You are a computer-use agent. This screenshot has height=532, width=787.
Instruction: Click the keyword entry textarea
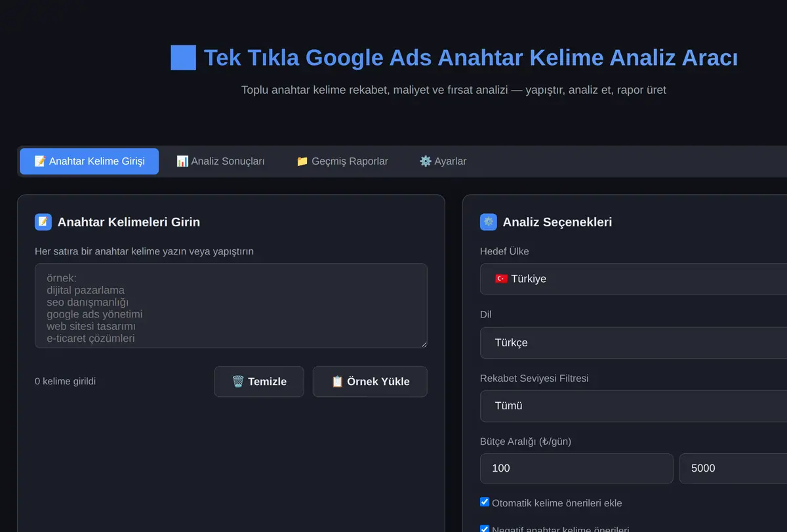pyautogui.click(x=231, y=306)
